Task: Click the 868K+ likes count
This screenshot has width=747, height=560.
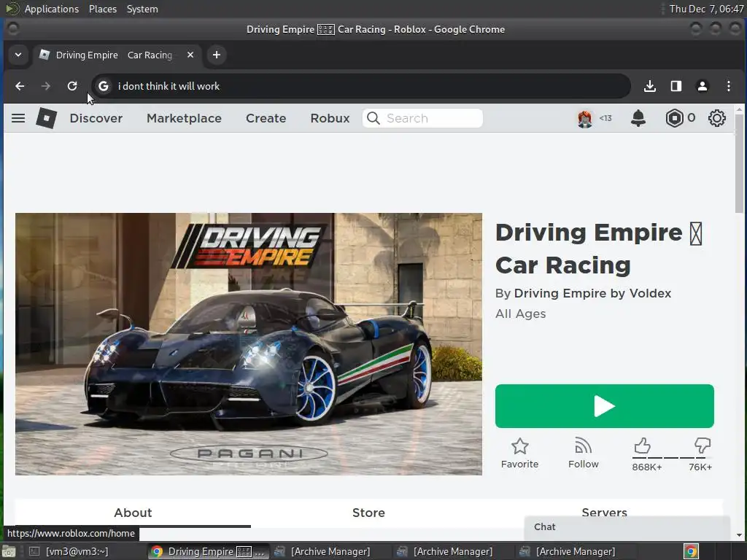Action: tap(646, 467)
